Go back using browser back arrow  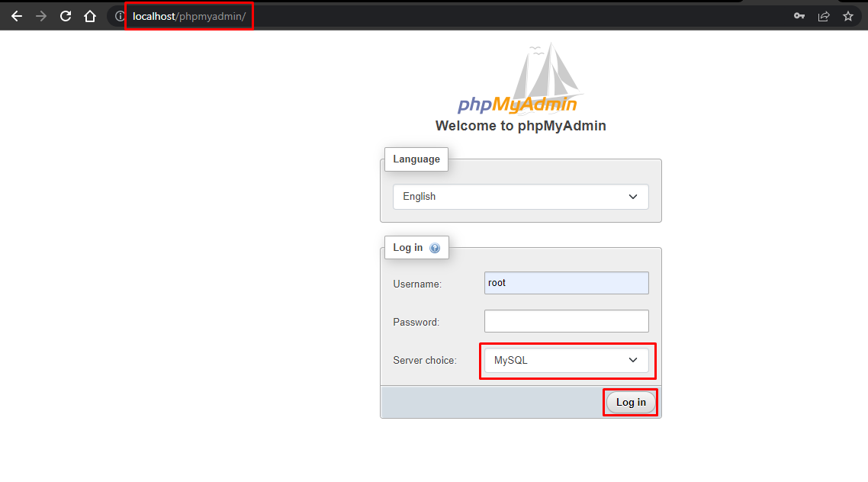[x=17, y=16]
